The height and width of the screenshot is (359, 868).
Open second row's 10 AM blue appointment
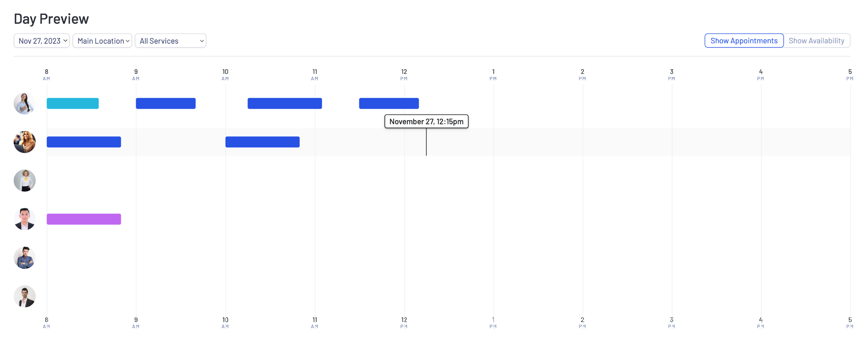pyautogui.click(x=262, y=142)
